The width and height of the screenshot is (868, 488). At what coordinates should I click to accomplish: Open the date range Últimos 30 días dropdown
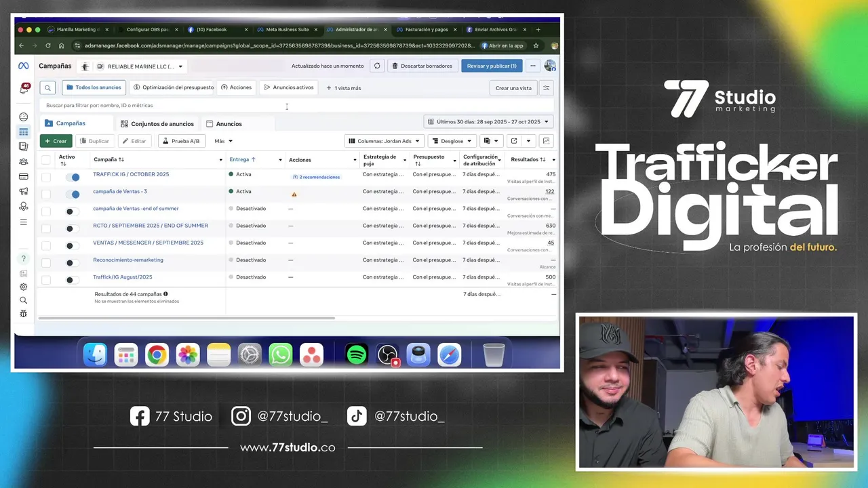(x=488, y=122)
